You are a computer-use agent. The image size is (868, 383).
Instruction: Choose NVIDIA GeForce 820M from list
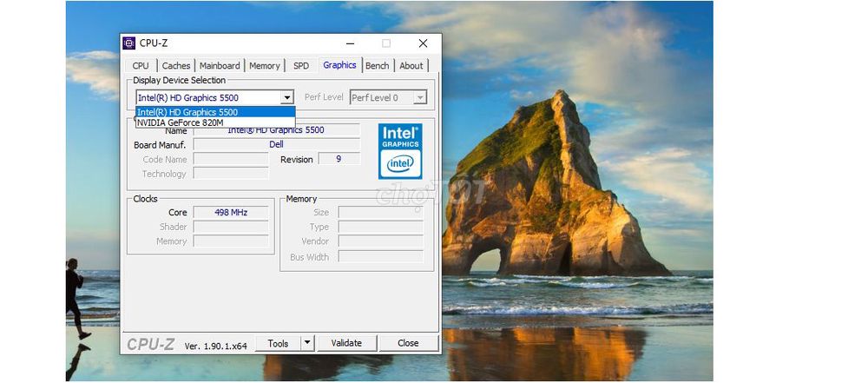pos(215,122)
